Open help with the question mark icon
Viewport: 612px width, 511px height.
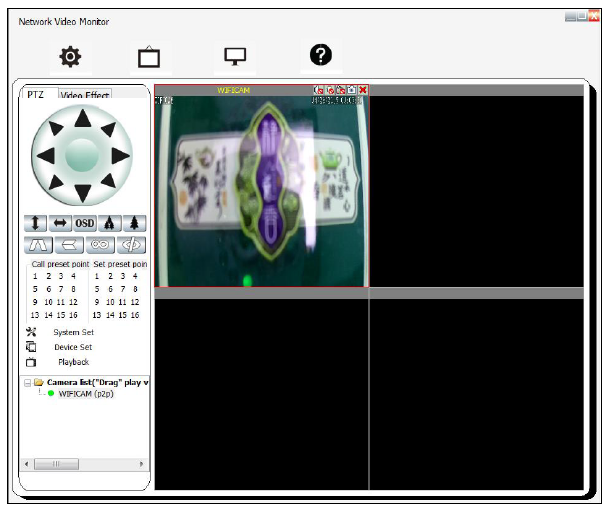pos(321,55)
